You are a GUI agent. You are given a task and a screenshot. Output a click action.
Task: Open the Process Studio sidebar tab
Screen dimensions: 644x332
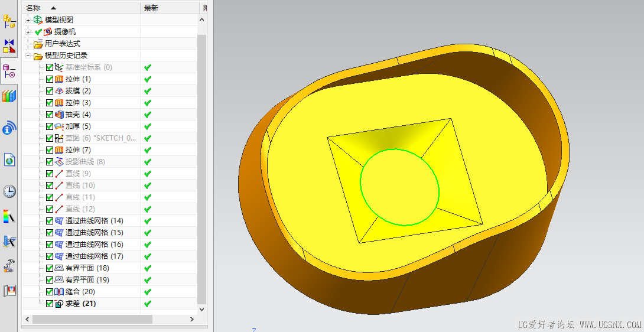9,241
